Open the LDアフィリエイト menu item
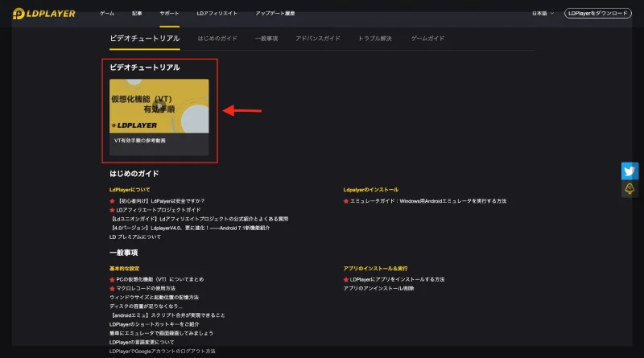The image size is (644, 358). (x=217, y=13)
